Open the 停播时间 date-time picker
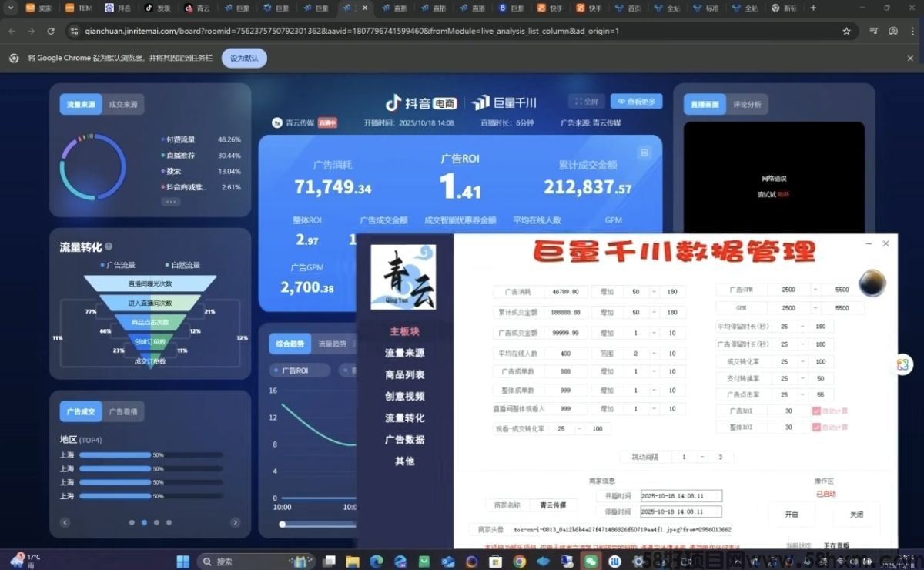The image size is (924, 570). [x=681, y=511]
